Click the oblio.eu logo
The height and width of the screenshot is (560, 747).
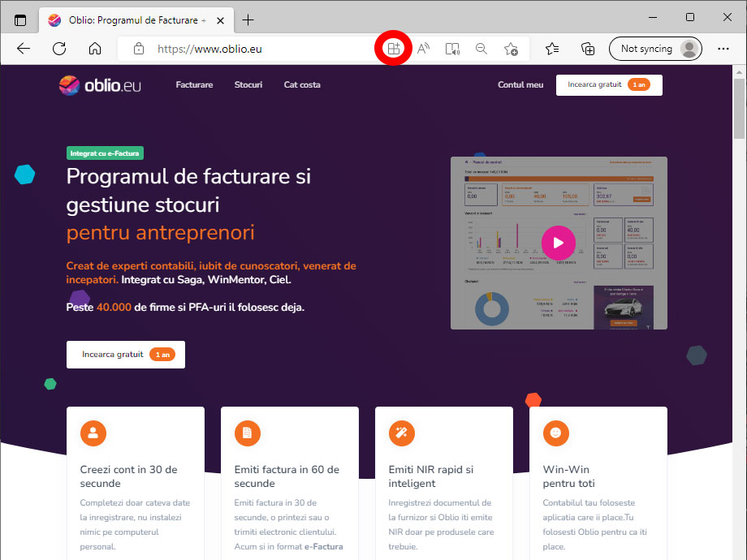click(100, 85)
